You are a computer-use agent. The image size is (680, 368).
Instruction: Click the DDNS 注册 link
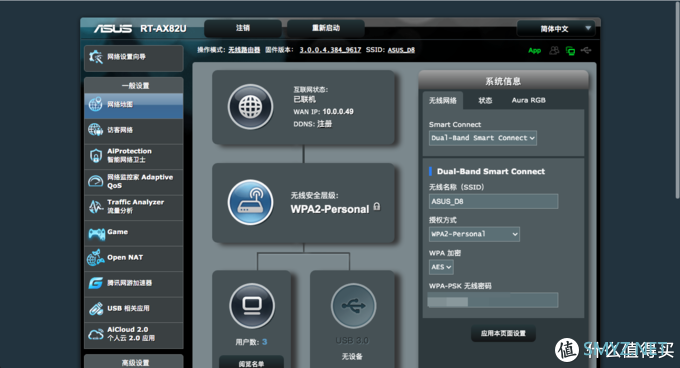324,124
